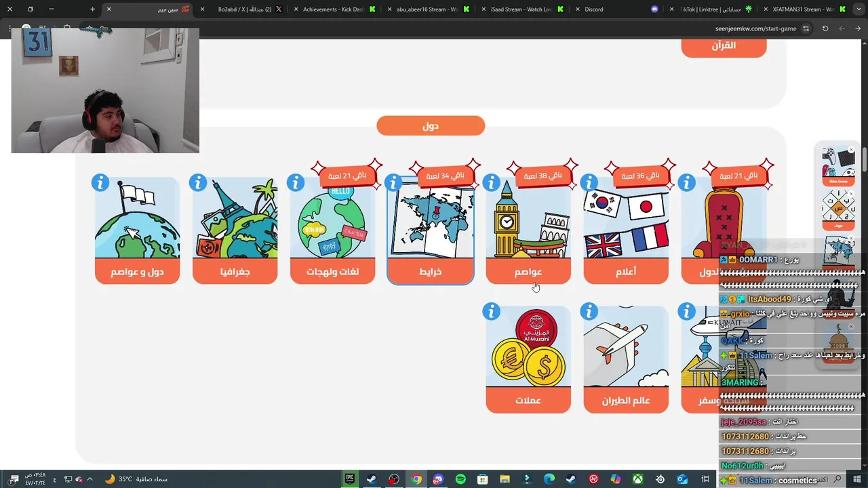
Task: Open info for خرايط category
Action: (x=393, y=183)
